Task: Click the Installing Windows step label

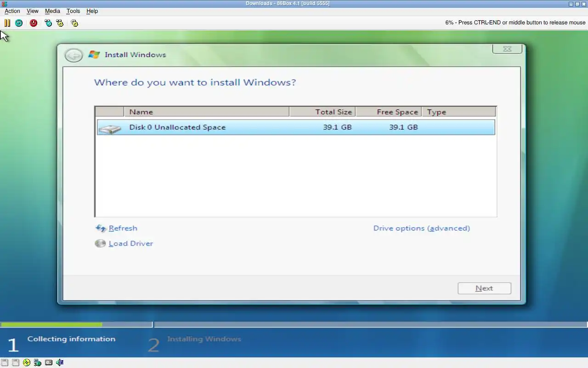Action: [204, 339]
